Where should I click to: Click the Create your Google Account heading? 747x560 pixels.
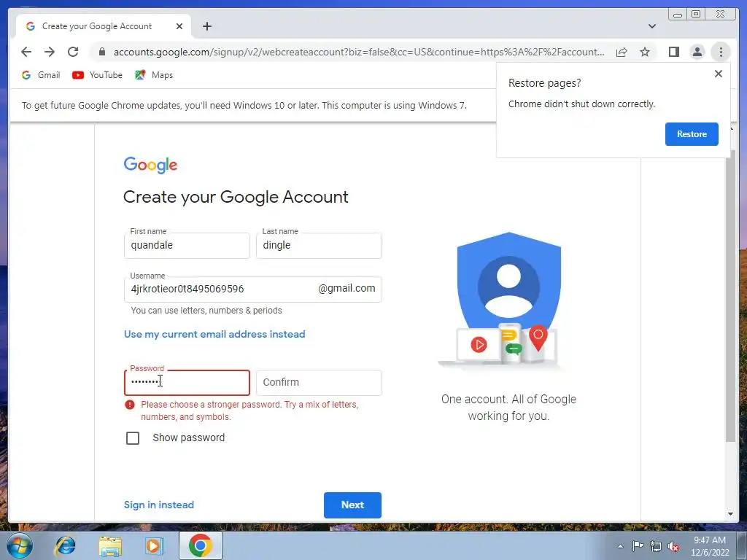[x=236, y=197]
